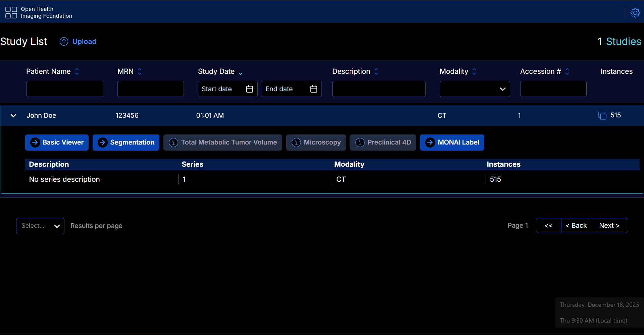Open the Start date calendar icon
The height and width of the screenshot is (335, 644).
250,89
